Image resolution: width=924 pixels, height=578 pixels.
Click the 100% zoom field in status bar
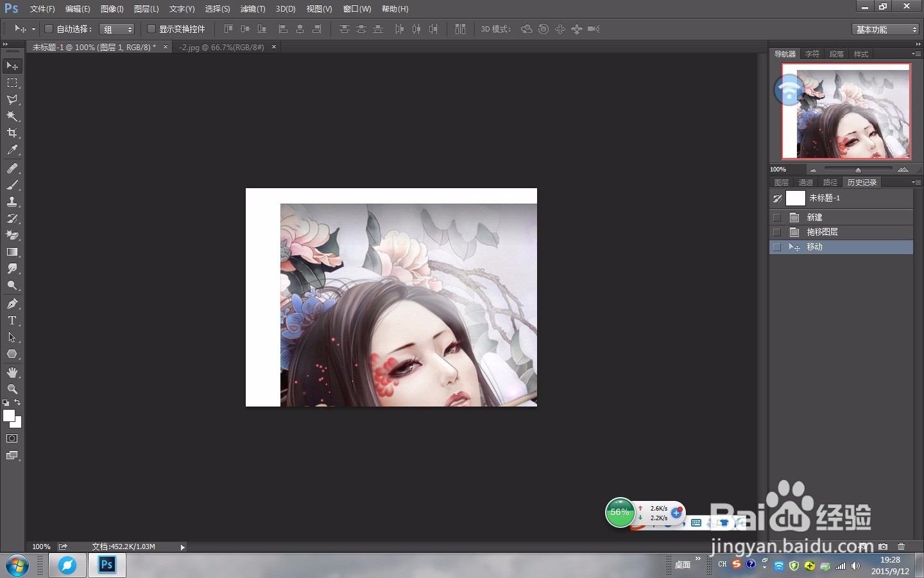coord(41,547)
